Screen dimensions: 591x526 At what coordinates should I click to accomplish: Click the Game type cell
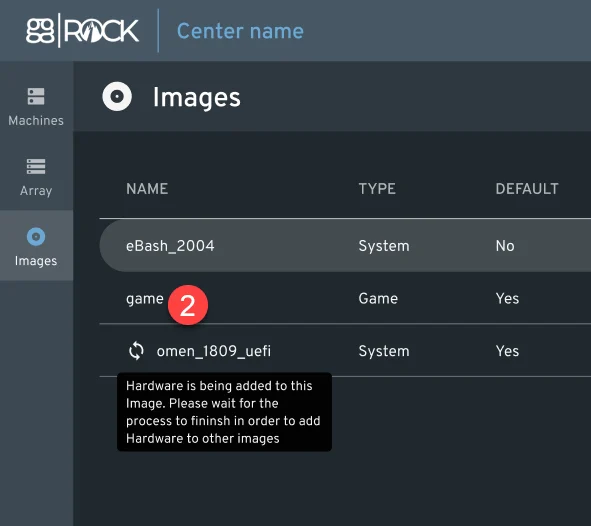coord(378,298)
